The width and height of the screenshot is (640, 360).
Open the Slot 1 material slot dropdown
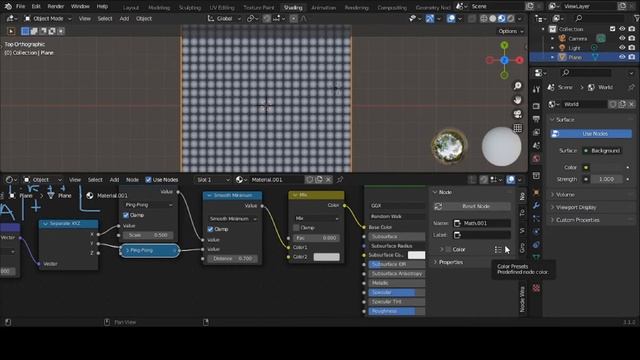tap(213, 180)
